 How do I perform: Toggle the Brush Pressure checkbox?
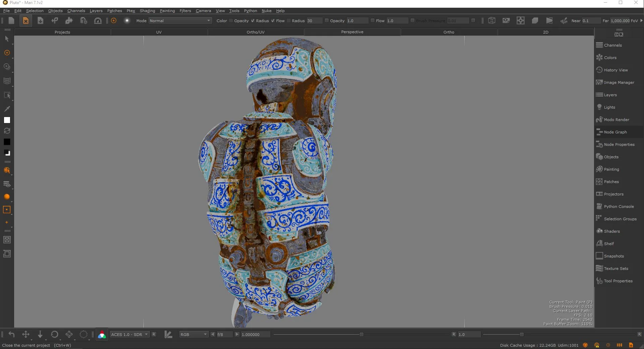tap(413, 20)
